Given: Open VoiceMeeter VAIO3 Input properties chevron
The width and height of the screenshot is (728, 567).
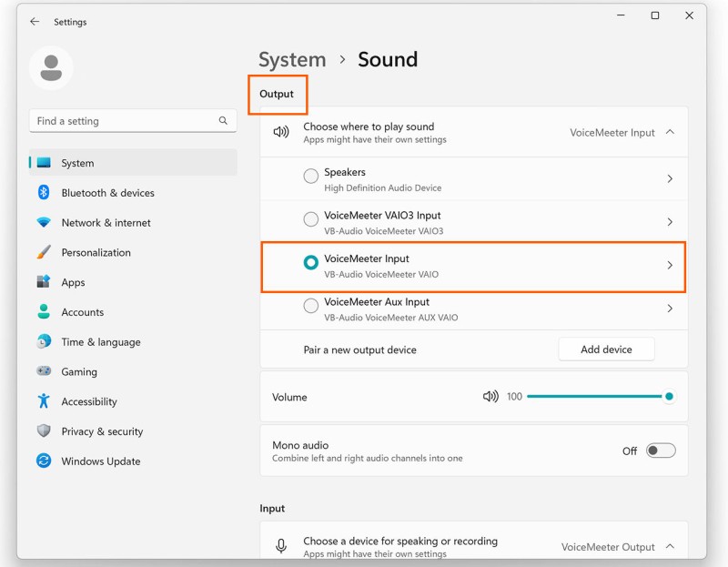Looking at the screenshot, I should pyautogui.click(x=670, y=222).
